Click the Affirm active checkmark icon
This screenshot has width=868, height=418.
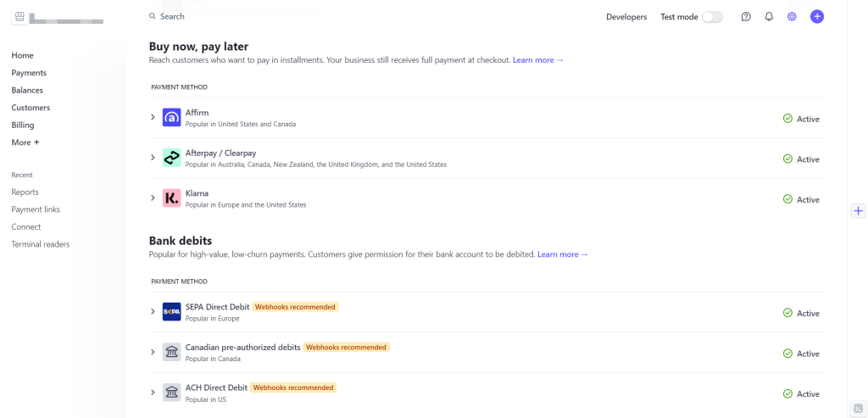(x=787, y=119)
